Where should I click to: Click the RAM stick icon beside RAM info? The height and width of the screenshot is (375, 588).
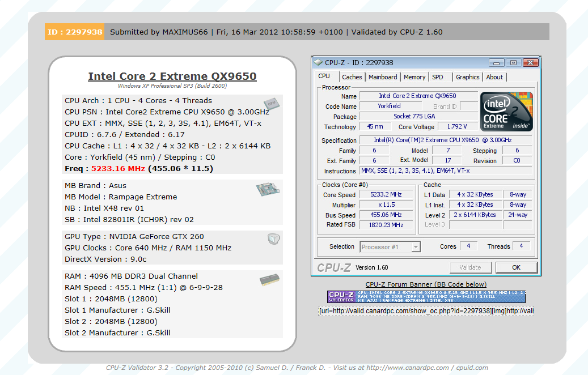pyautogui.click(x=270, y=280)
